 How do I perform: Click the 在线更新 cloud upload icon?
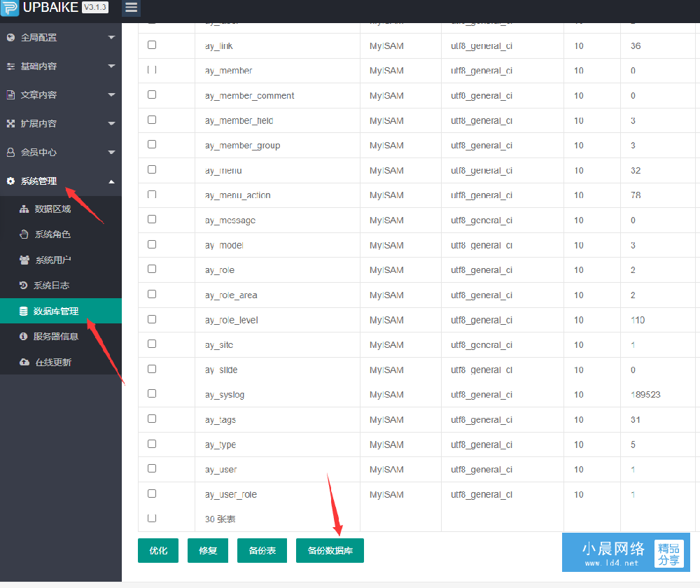[24, 362]
